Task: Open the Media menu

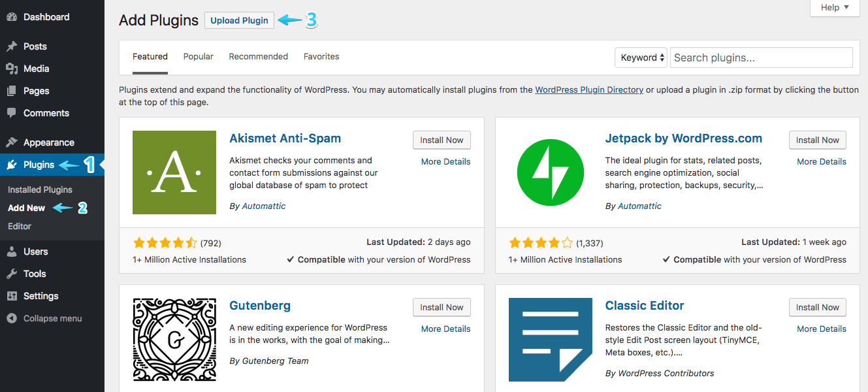Action: pos(37,69)
